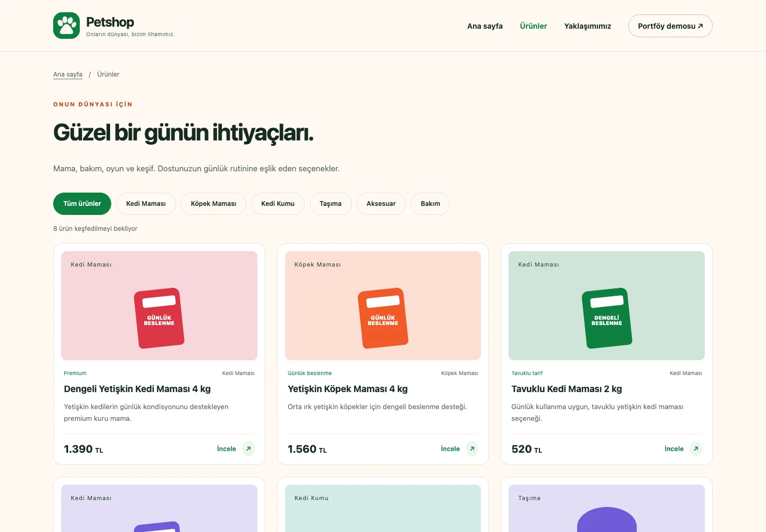Follow the Ana sayfa breadcrumb link

pos(68,74)
